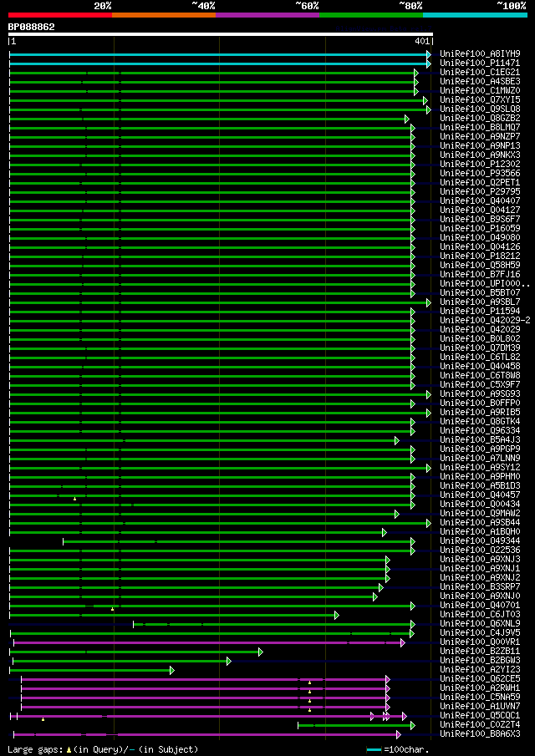535x756 pixels.
Task: Click the arrowhead ending the UniRef100_C0Z2T4 alignment
Action: [x=412, y=726]
